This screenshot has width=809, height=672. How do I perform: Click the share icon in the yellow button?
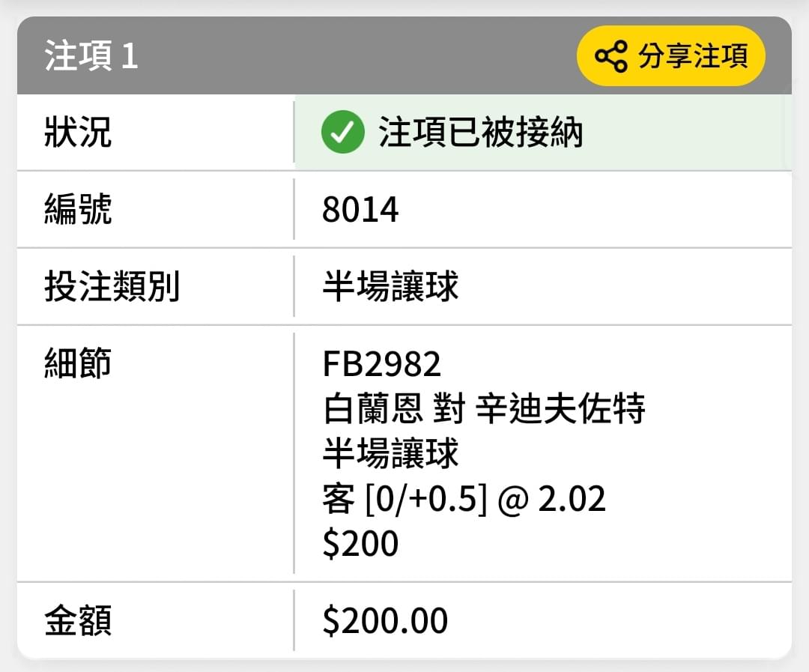[611, 56]
